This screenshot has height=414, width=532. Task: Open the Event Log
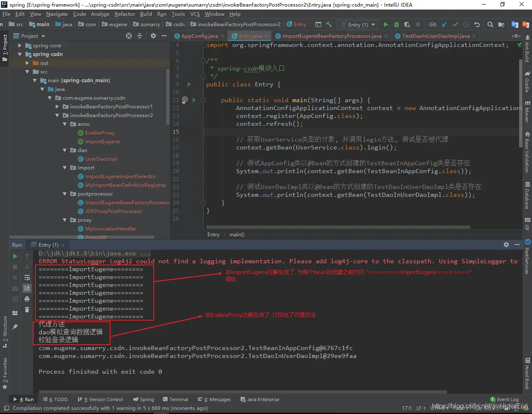pos(504,399)
